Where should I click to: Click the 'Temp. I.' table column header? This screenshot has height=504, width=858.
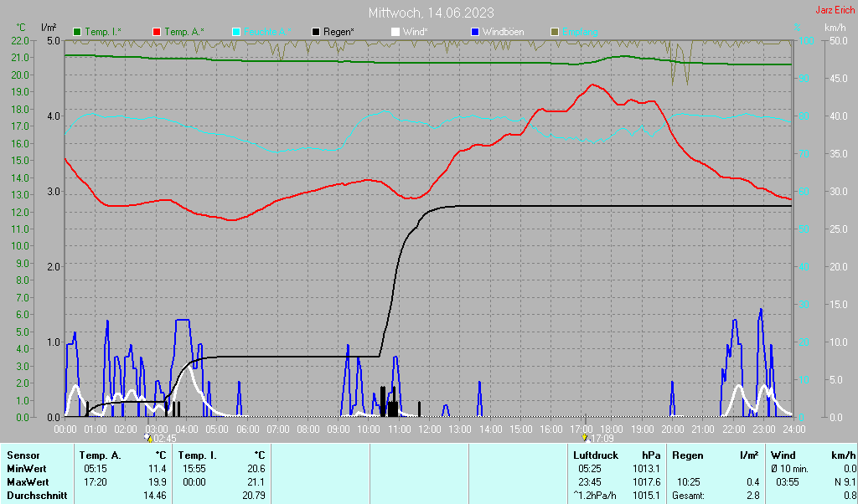click(x=198, y=455)
